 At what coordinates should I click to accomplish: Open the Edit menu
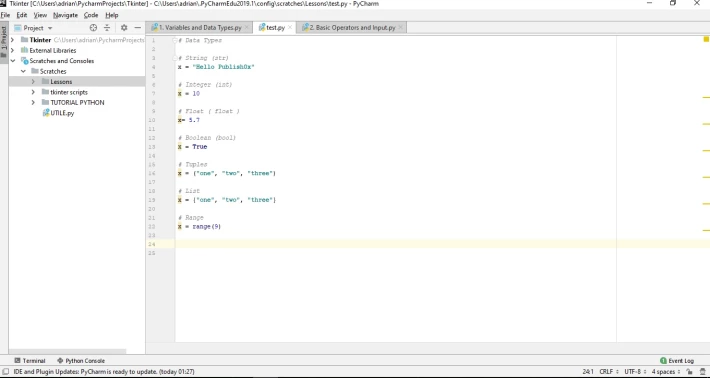22,15
